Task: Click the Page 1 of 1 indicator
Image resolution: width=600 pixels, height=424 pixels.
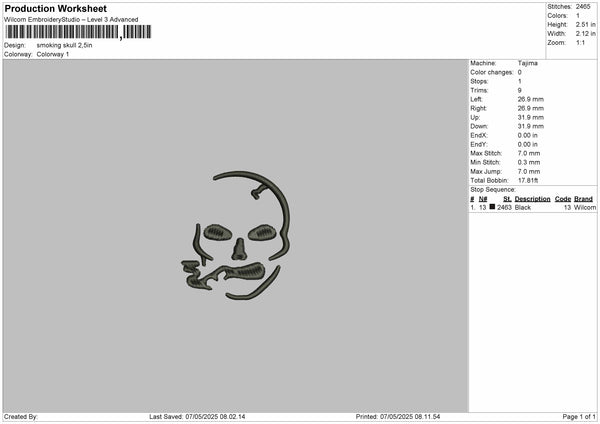Action: (x=579, y=417)
